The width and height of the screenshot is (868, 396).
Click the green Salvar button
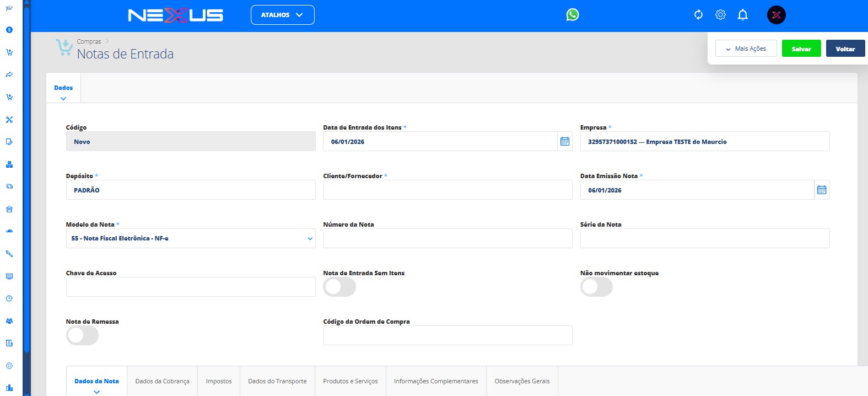click(x=801, y=49)
